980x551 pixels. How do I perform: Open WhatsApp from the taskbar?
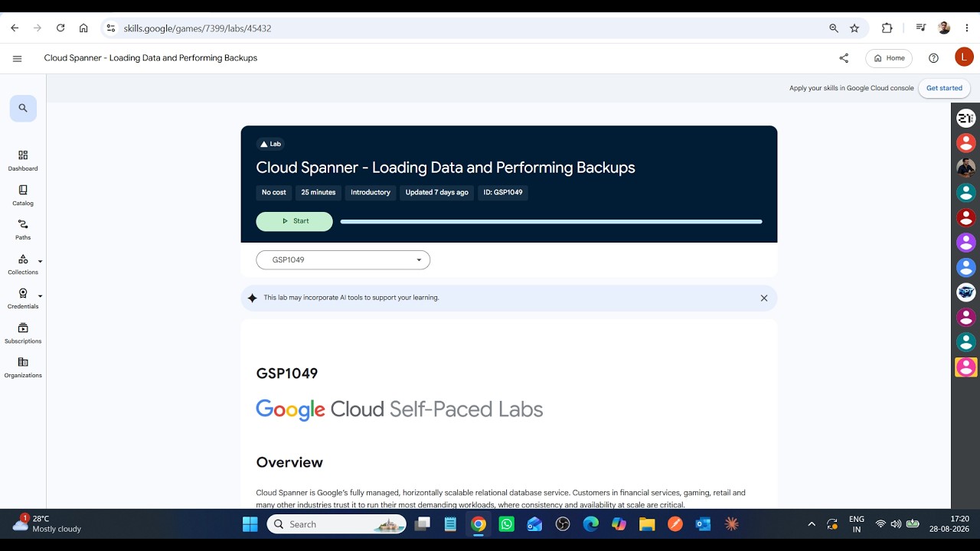(507, 524)
